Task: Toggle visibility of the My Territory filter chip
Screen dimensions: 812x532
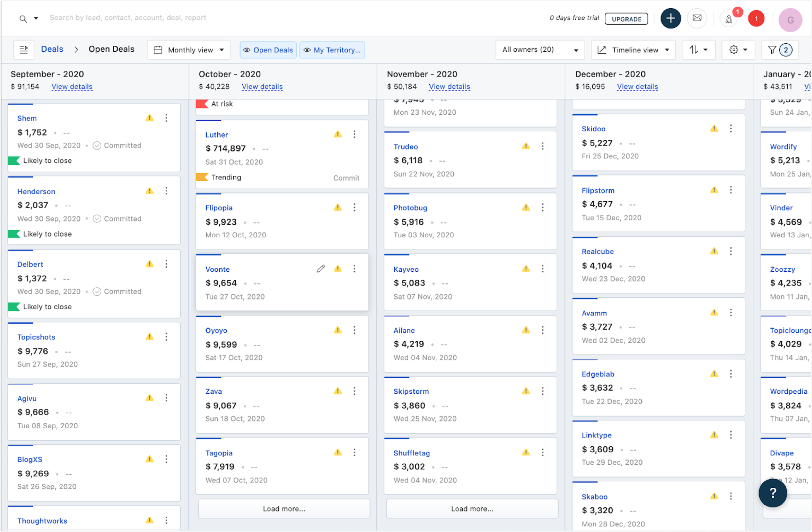Action: pyautogui.click(x=307, y=50)
